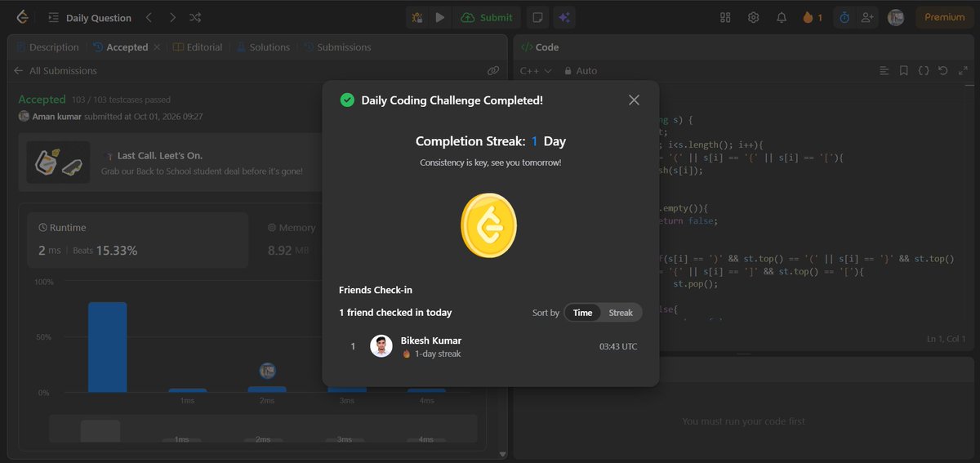980x463 pixels.
Task: Click the 03:43 UTC check-in time
Action: click(618, 347)
